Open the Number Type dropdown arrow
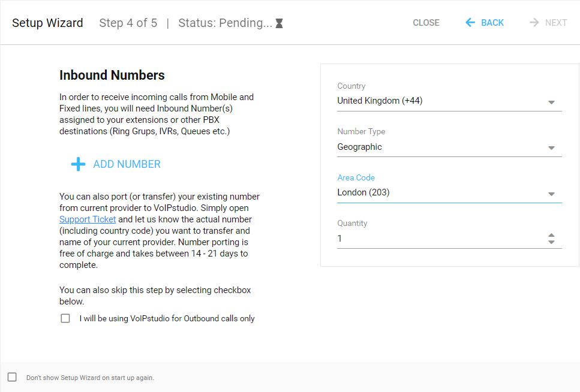Screen dimensions: 580x392 pos(551,148)
